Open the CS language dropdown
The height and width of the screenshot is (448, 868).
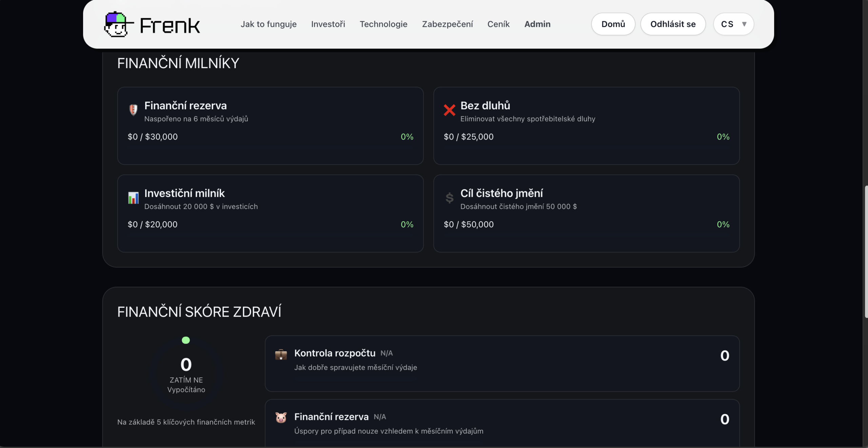(727, 24)
